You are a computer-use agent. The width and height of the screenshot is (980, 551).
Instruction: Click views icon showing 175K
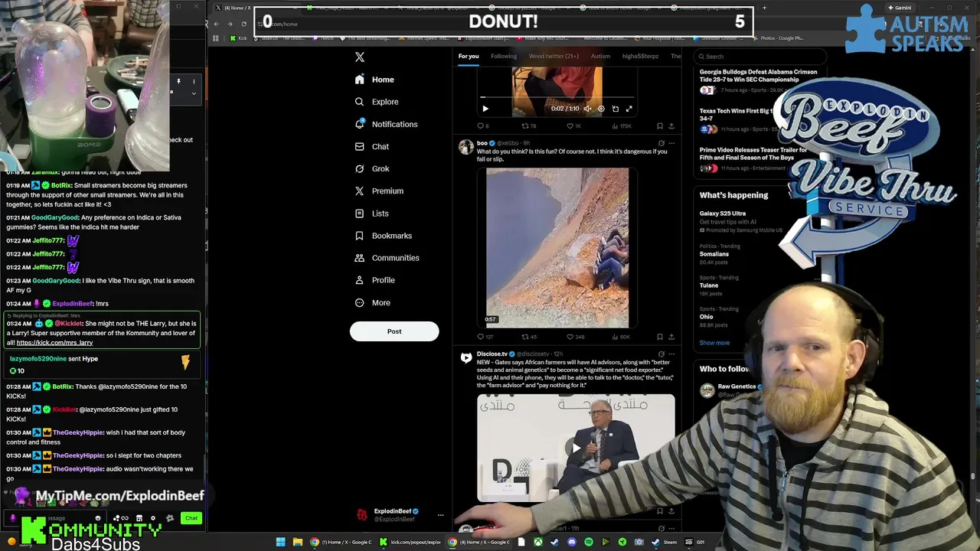pyautogui.click(x=615, y=126)
